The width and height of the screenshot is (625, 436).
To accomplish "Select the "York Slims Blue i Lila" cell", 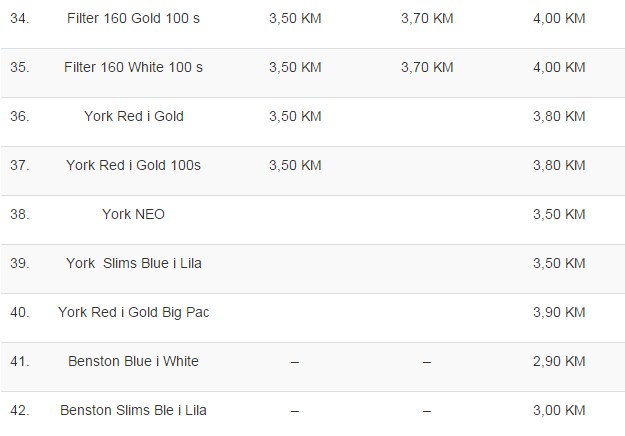I will (134, 263).
